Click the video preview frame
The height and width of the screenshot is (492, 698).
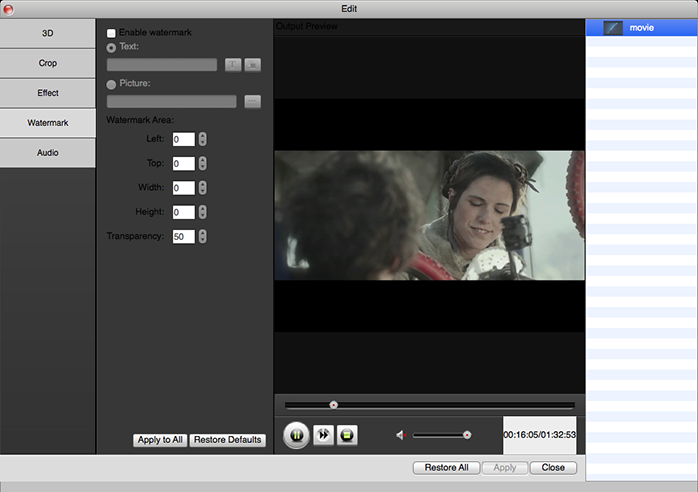[430, 216]
